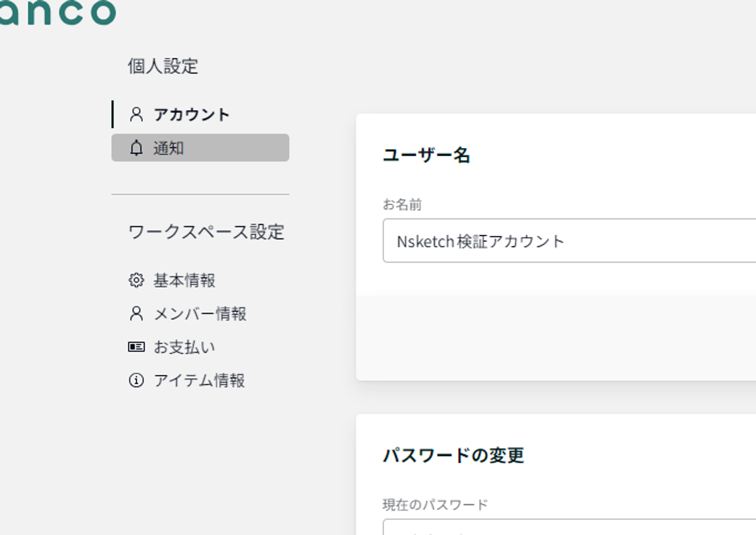Click the person icon beside メンバー情報
The height and width of the screenshot is (535, 756).
tap(136, 314)
